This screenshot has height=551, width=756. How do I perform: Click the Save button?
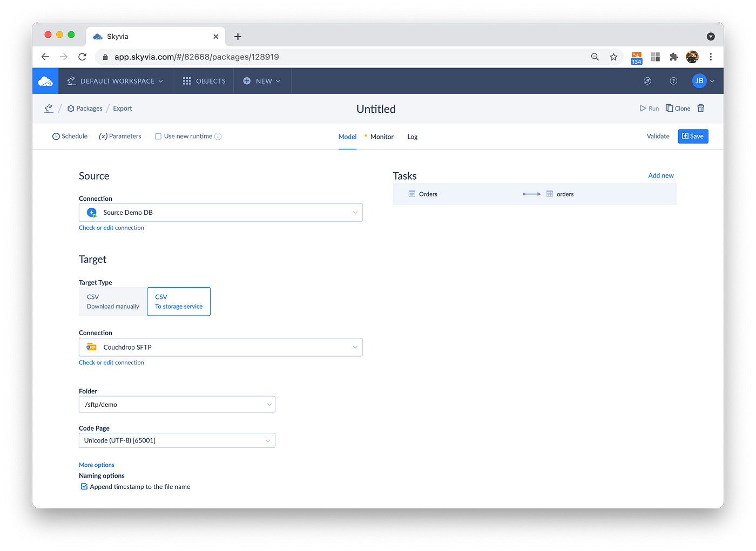click(693, 136)
